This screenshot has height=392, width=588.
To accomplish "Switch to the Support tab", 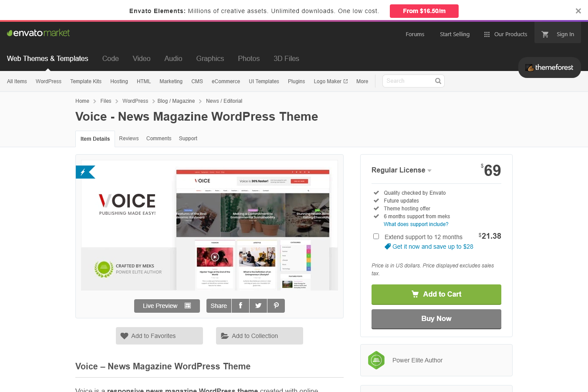I will coord(188,139).
